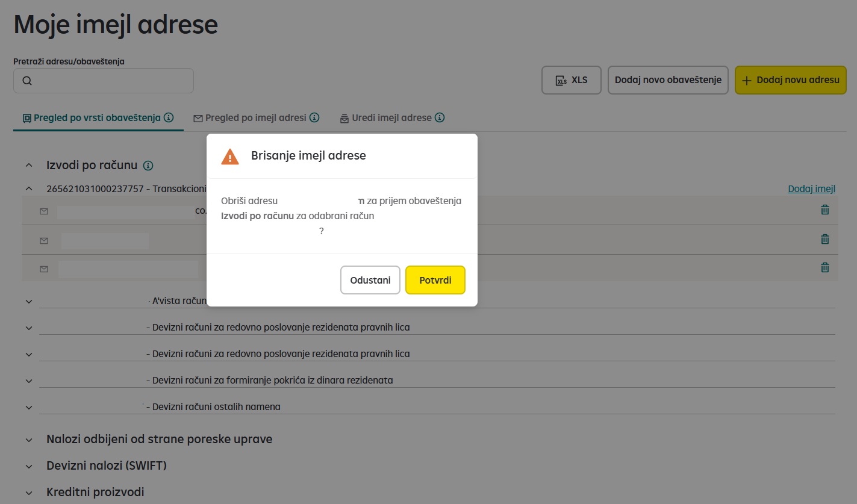Click info icon beside Uredi imejl adrese
Image resolution: width=857 pixels, height=504 pixels.
(440, 117)
